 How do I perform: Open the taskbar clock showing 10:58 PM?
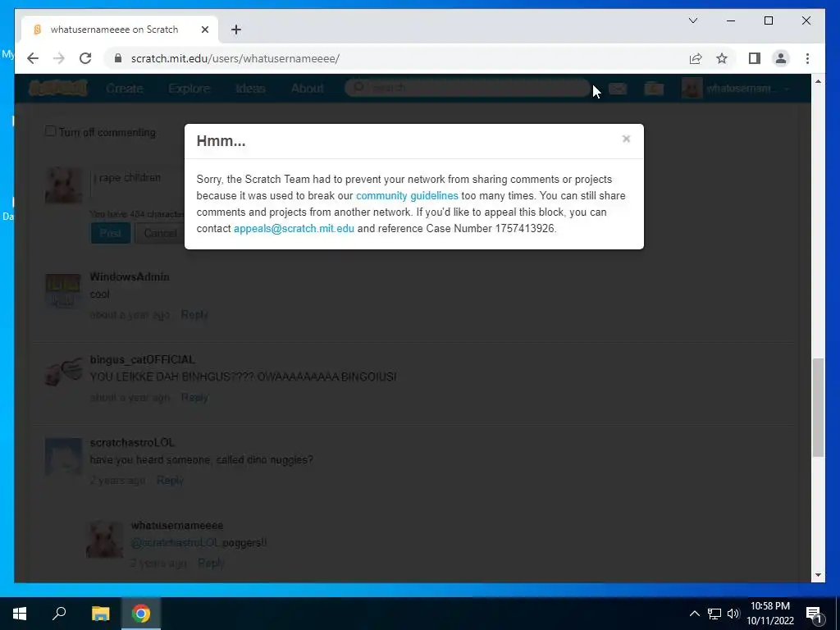(769, 614)
